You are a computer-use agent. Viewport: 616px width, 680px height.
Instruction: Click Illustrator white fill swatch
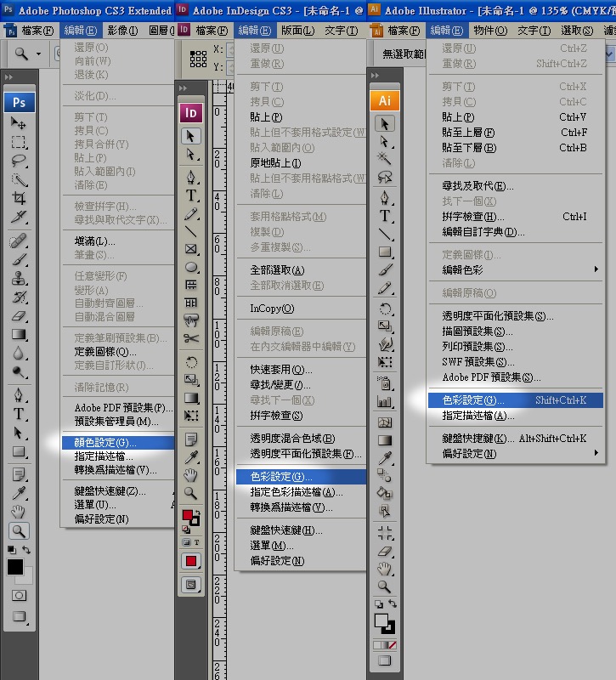pyautogui.click(x=381, y=620)
